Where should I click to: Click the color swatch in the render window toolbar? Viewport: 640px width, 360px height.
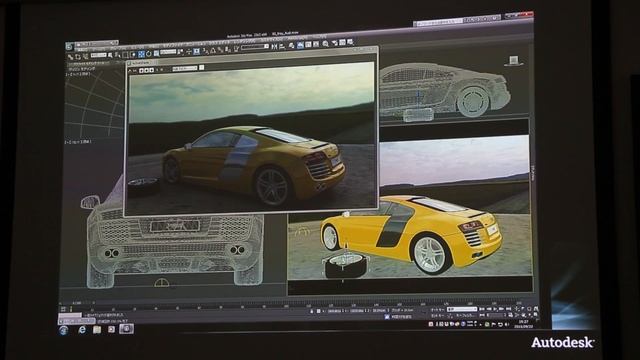201,67
